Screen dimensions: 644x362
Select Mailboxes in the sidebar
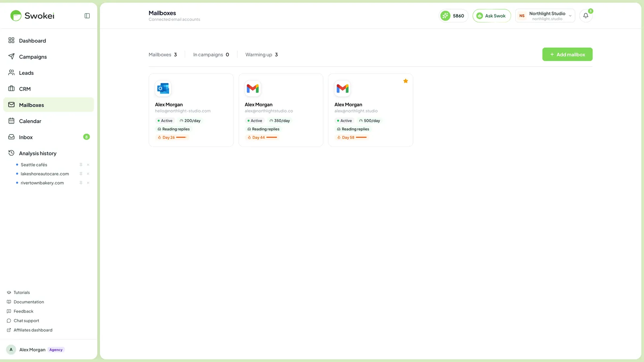click(48, 105)
